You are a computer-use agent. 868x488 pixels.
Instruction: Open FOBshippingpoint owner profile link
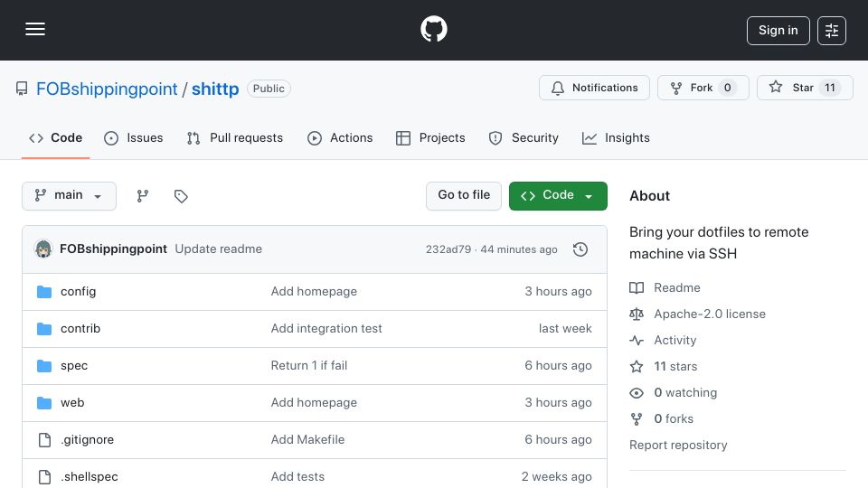point(107,89)
